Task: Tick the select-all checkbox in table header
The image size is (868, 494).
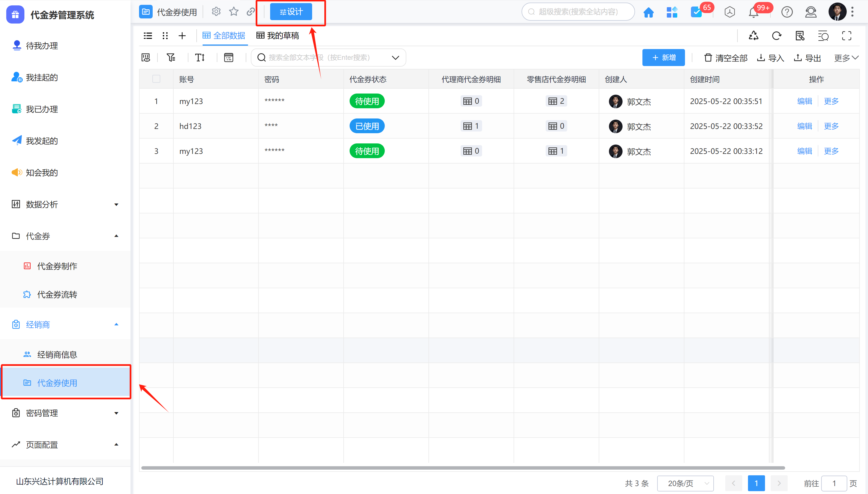Action: pos(156,79)
